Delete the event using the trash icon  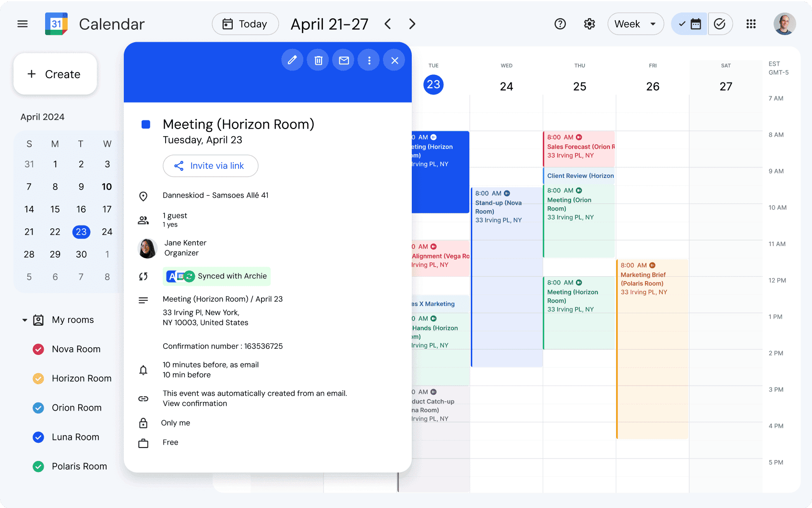pos(318,60)
